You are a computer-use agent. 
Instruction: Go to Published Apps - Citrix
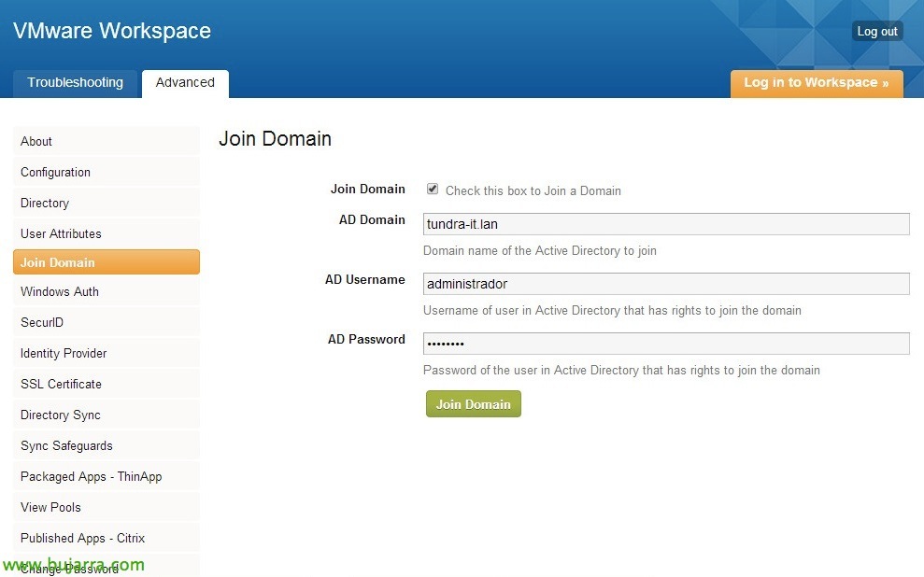[x=107, y=538]
